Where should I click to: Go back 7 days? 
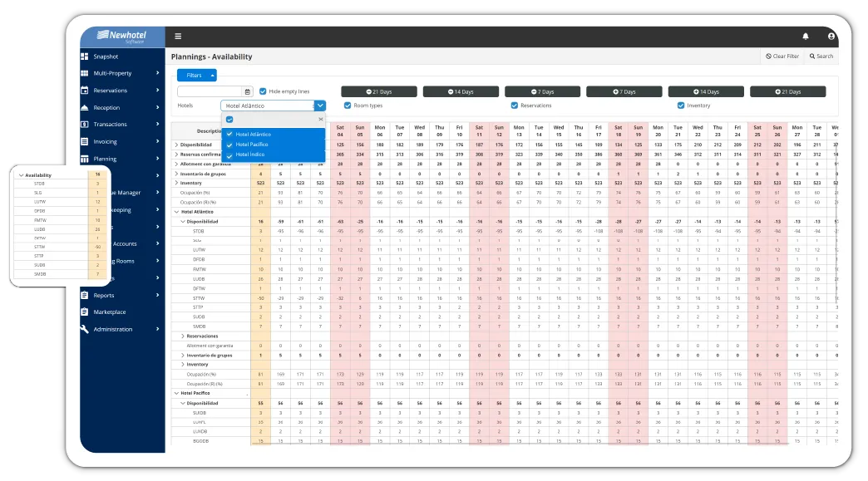542,91
